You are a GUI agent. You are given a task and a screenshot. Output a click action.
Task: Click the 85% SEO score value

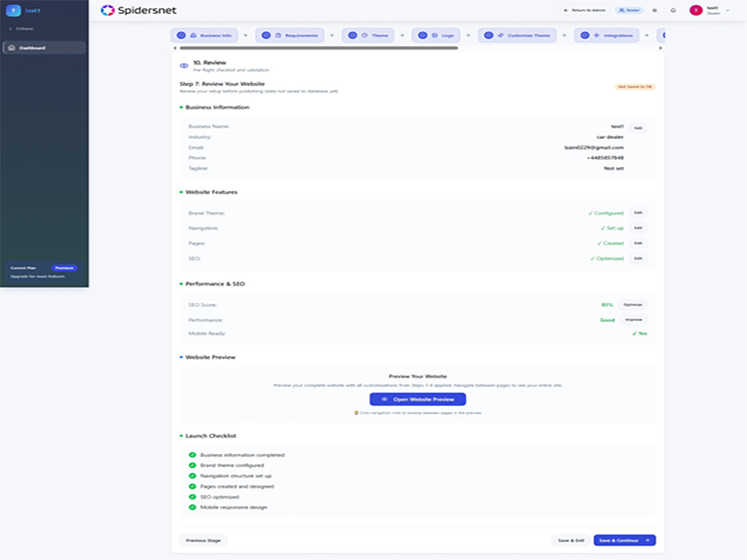[607, 305]
